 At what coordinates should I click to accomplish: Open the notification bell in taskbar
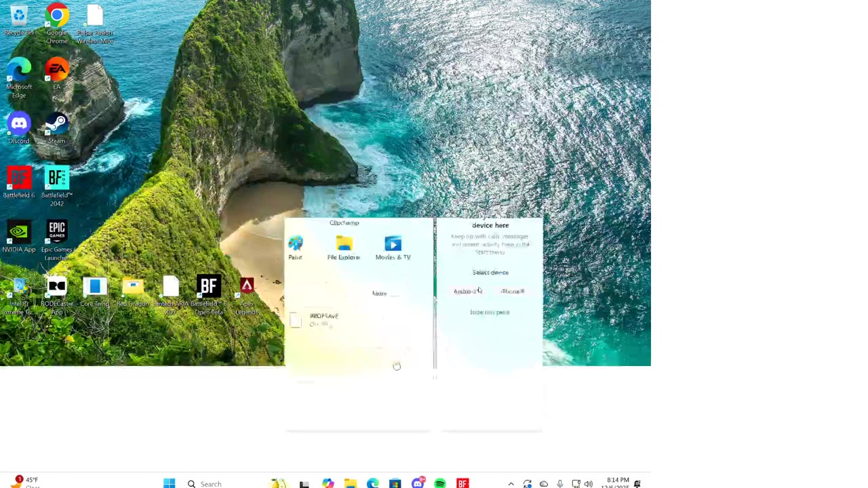pyautogui.click(x=637, y=483)
